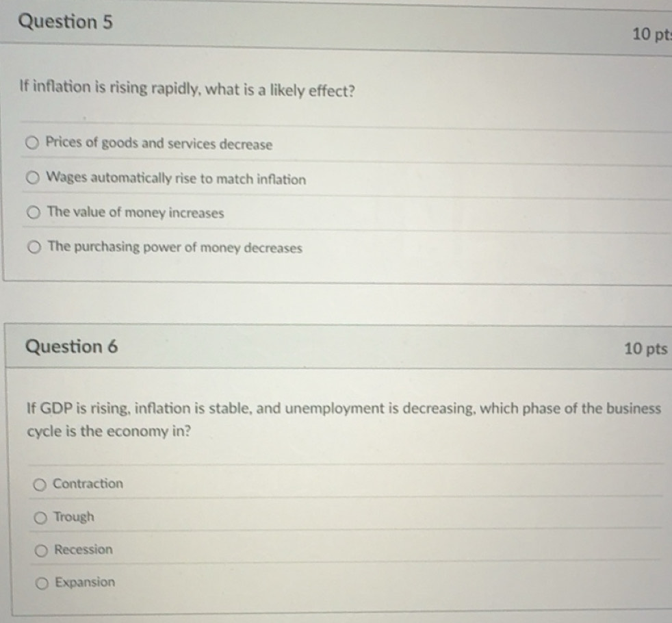Select the Trough radio button
Viewport: 672px width, 623px height.
click(40, 518)
